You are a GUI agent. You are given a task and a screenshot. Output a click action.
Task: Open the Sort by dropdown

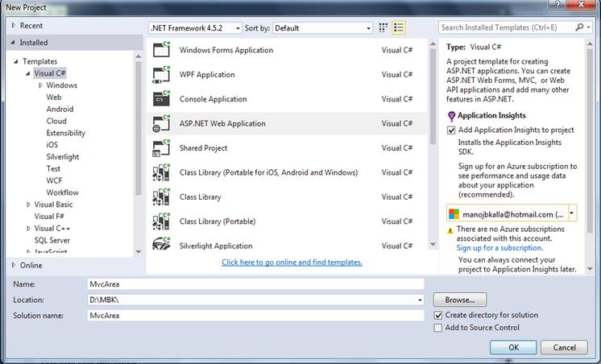(x=321, y=27)
